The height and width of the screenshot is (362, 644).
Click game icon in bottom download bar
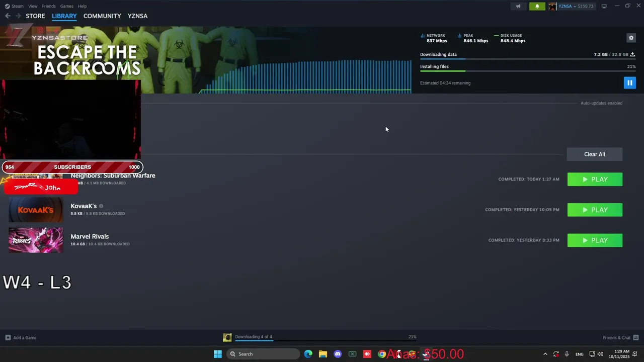(x=227, y=337)
